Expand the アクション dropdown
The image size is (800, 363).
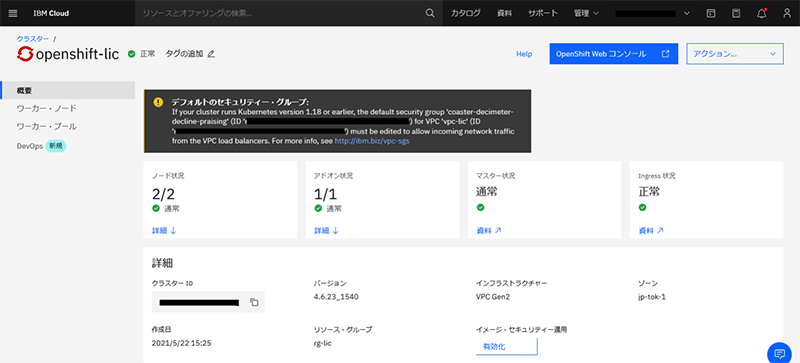(x=735, y=54)
